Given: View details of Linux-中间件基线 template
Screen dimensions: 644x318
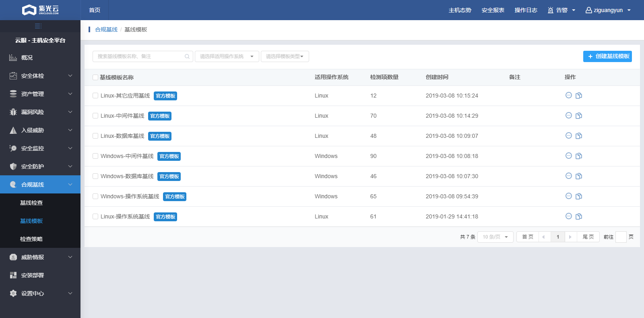Looking at the screenshot, I should (569, 115).
